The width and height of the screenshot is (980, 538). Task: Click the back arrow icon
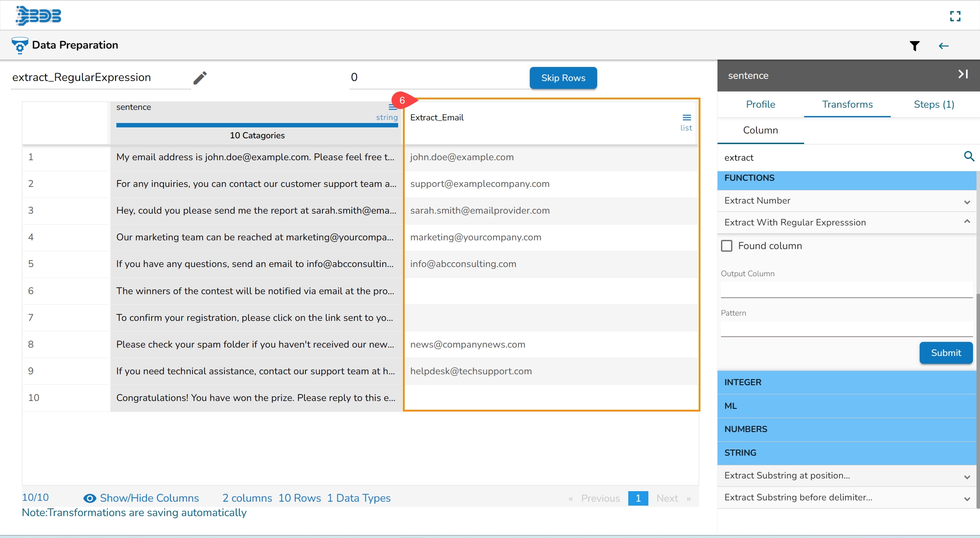pyautogui.click(x=944, y=46)
